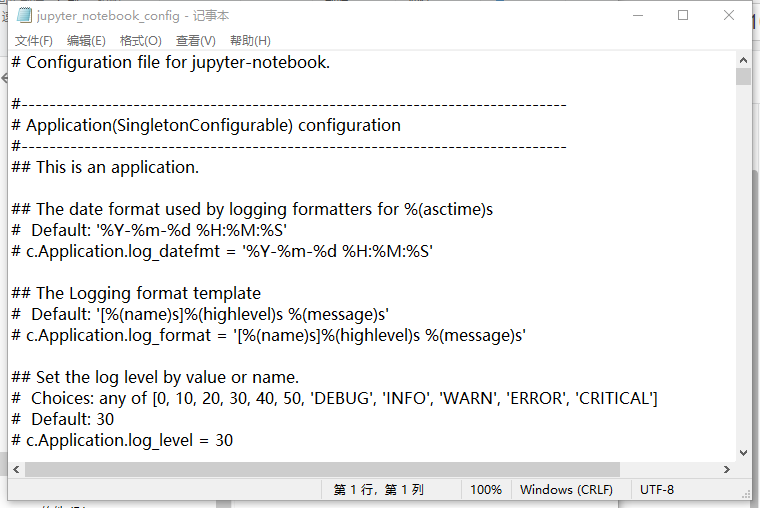The image size is (760, 508).
Task: Click horizontal scrollbar left arrow
Action: (16, 469)
